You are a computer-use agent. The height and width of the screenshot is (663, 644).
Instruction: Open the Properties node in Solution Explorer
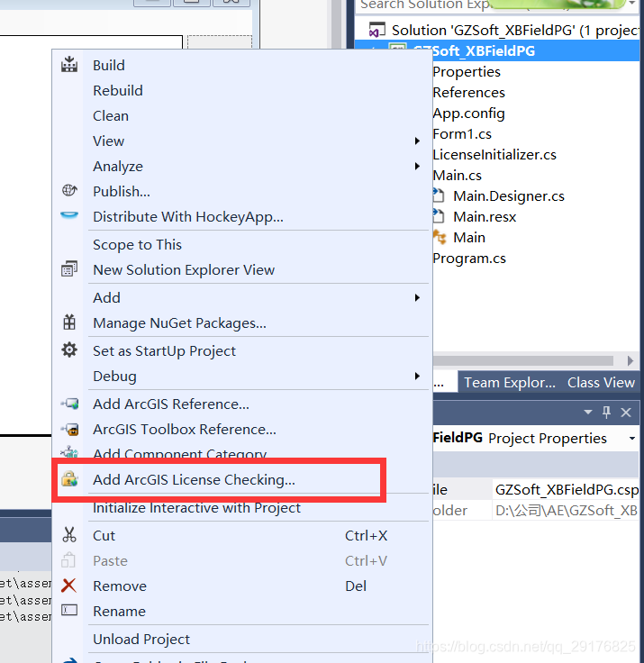pos(467,72)
